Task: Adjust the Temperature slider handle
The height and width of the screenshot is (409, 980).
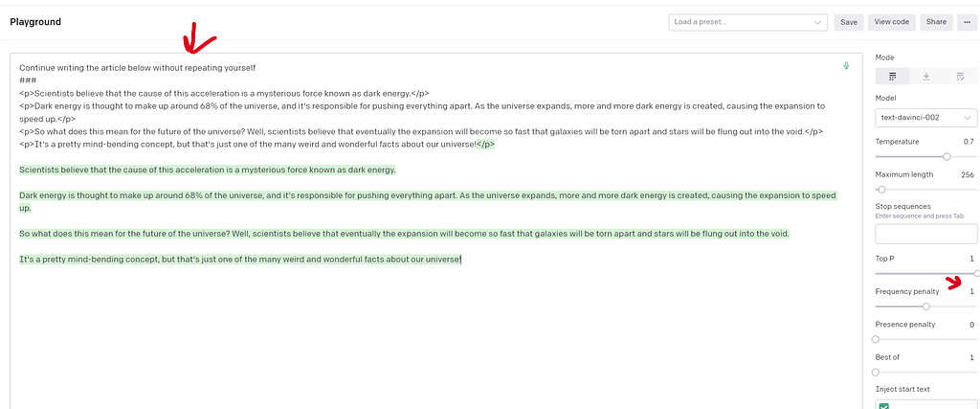Action: click(947, 156)
